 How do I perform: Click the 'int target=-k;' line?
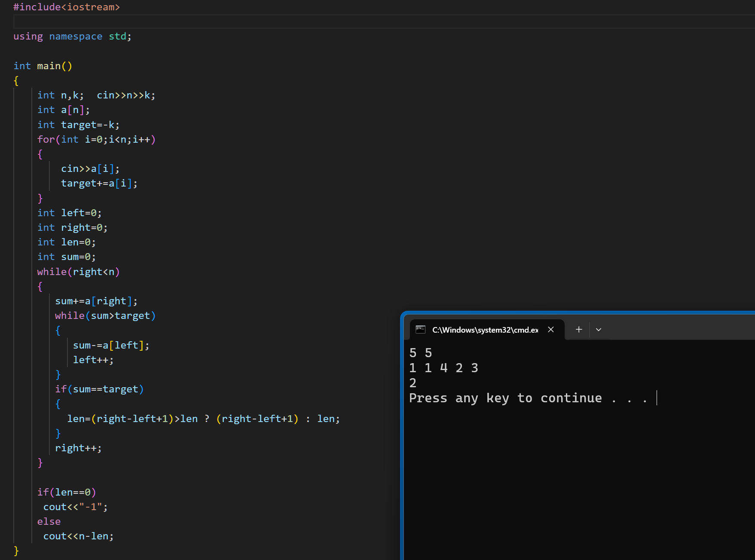tap(79, 125)
